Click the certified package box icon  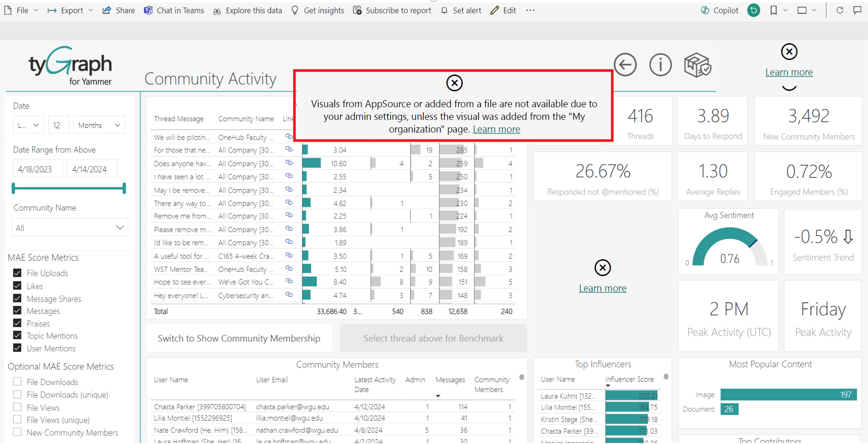click(697, 65)
